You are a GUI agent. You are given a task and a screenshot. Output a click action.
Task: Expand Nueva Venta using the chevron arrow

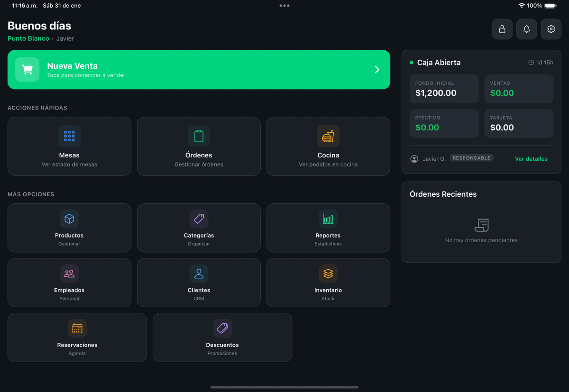coord(377,69)
